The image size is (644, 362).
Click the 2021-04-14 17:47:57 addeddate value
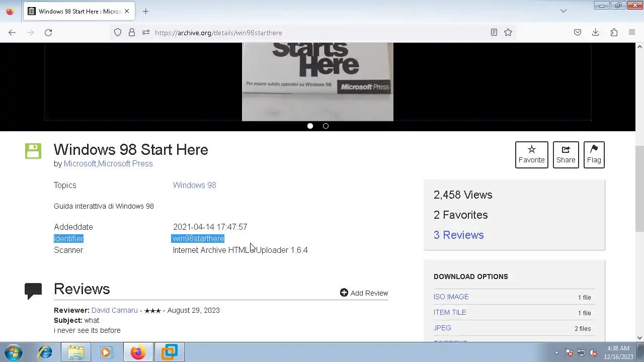(x=210, y=227)
